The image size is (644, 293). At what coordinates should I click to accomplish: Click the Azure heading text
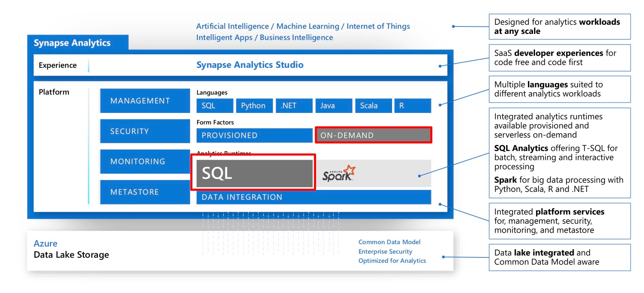click(45, 243)
